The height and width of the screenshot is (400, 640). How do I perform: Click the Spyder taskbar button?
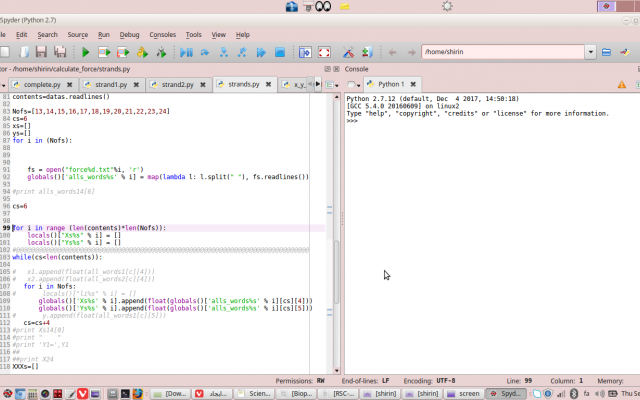506,393
